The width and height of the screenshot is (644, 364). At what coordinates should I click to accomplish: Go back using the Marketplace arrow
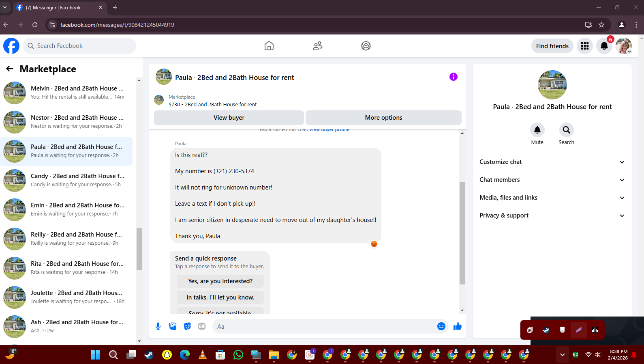coord(10,69)
